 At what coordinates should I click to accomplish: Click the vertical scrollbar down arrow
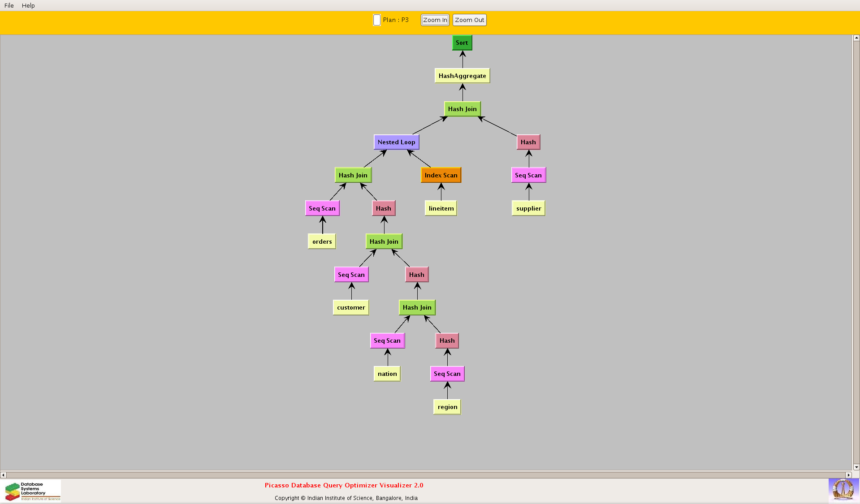[x=856, y=467]
